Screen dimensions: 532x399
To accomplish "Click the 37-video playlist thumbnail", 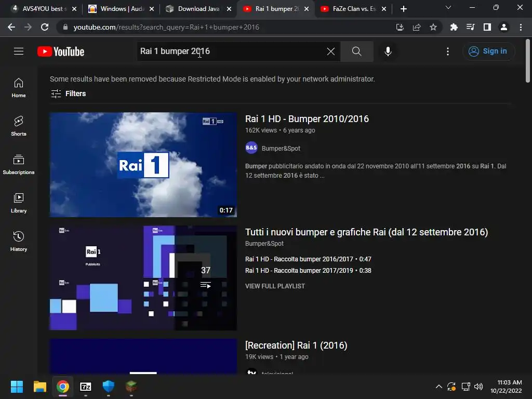I will 143,277.
